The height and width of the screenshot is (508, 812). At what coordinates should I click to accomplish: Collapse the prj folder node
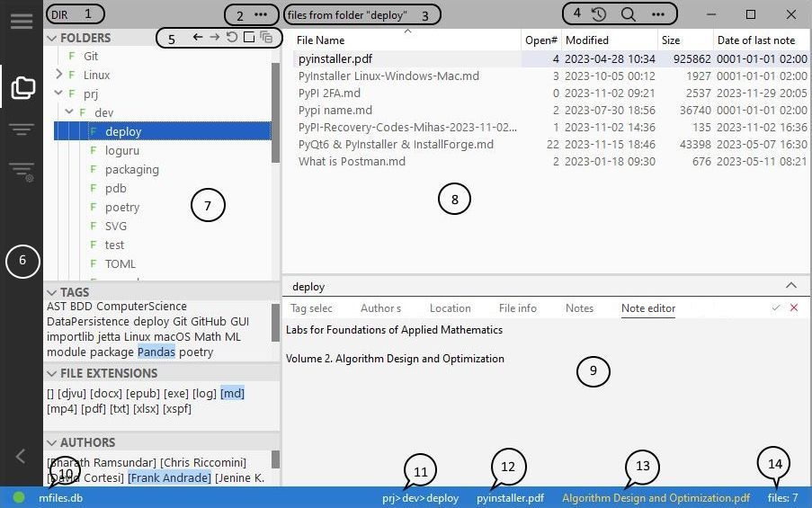click(58, 94)
